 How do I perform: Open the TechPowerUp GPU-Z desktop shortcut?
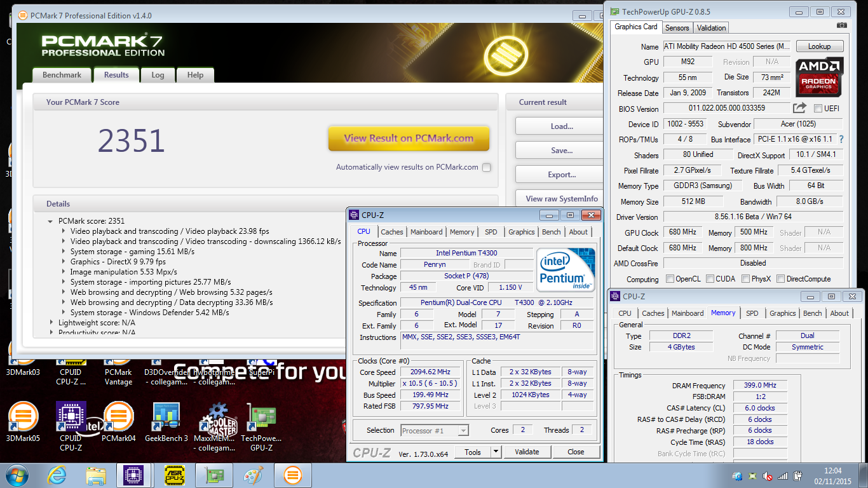[x=261, y=426]
